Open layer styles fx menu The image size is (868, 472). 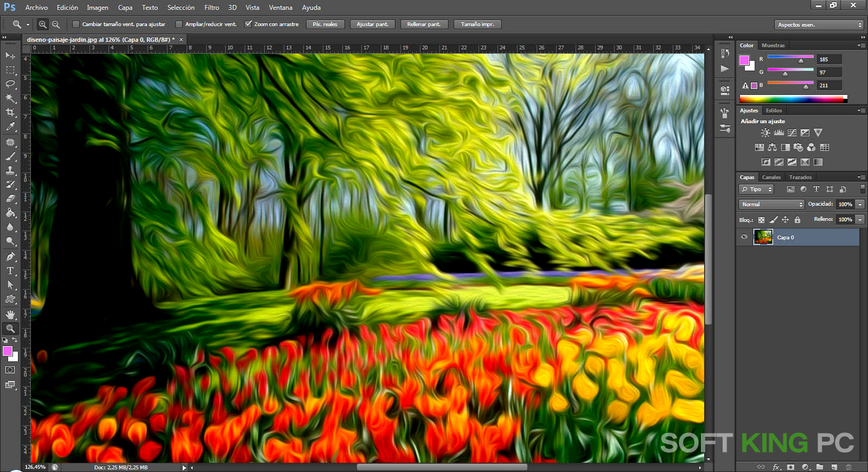point(776,467)
